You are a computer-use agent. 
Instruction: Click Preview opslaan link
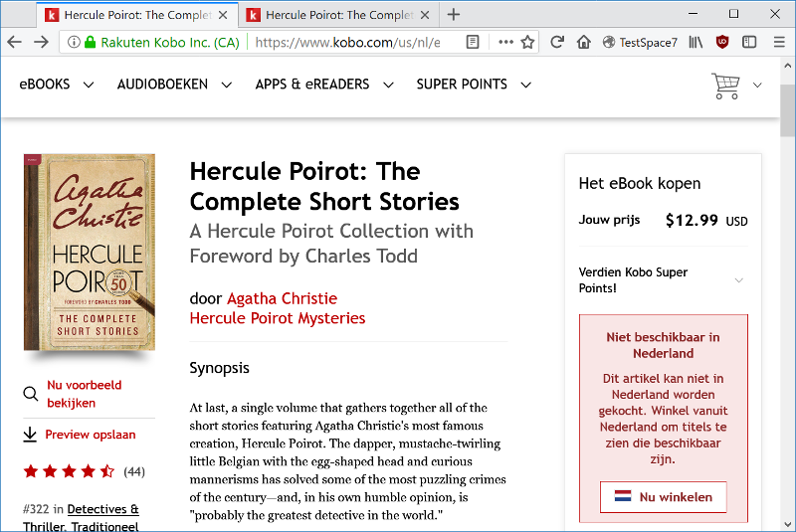pyautogui.click(x=91, y=435)
